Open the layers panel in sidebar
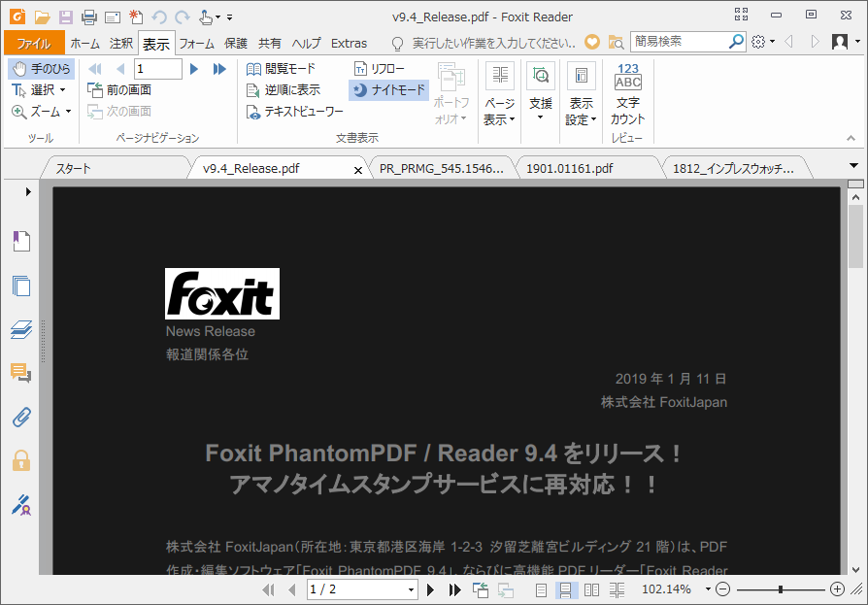This screenshot has height=605, width=868. 21,329
